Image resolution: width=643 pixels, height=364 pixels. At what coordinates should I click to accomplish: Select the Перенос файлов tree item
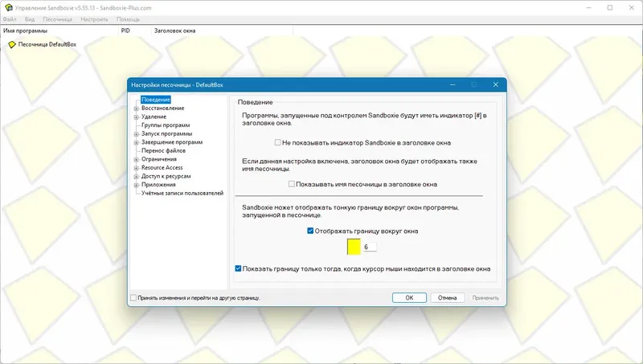point(164,150)
